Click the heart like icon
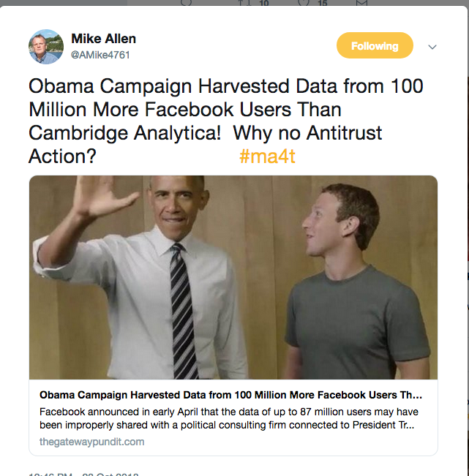 coord(304,3)
